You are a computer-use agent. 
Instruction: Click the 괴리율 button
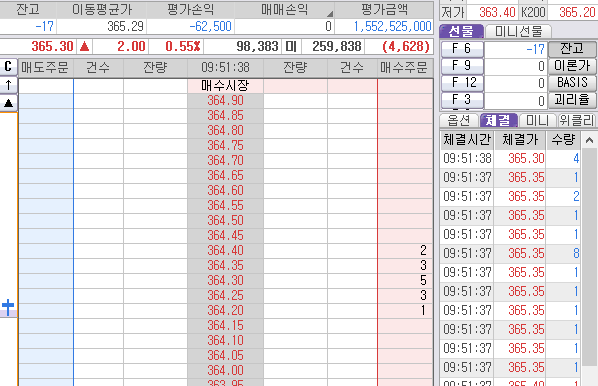[x=572, y=100]
